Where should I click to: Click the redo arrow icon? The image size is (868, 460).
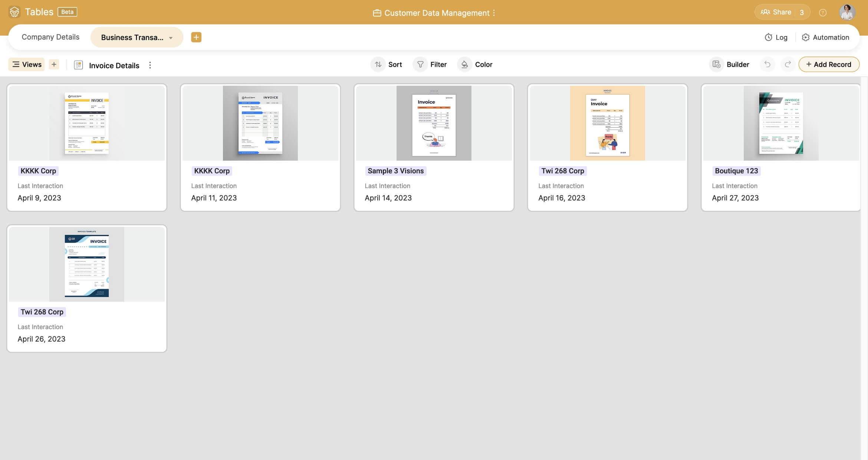coord(788,65)
